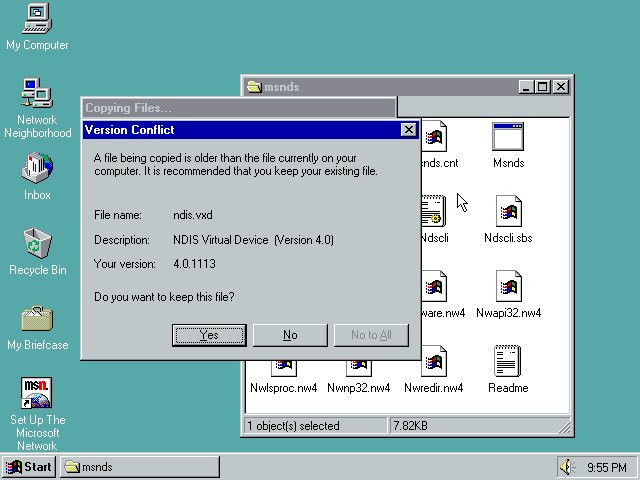Viewport: 640px width, 480px height.
Task: Open the Start menu
Action: (x=29, y=467)
